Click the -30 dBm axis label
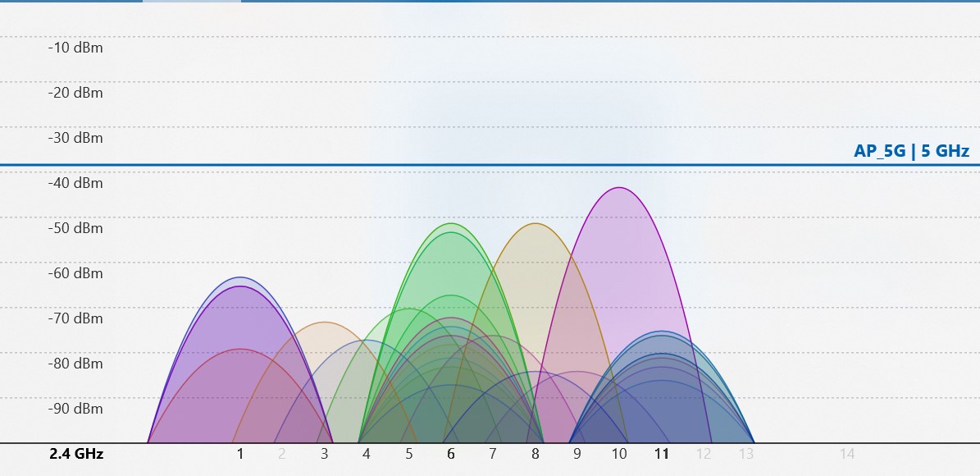The height and width of the screenshot is (476, 980). coord(75,138)
